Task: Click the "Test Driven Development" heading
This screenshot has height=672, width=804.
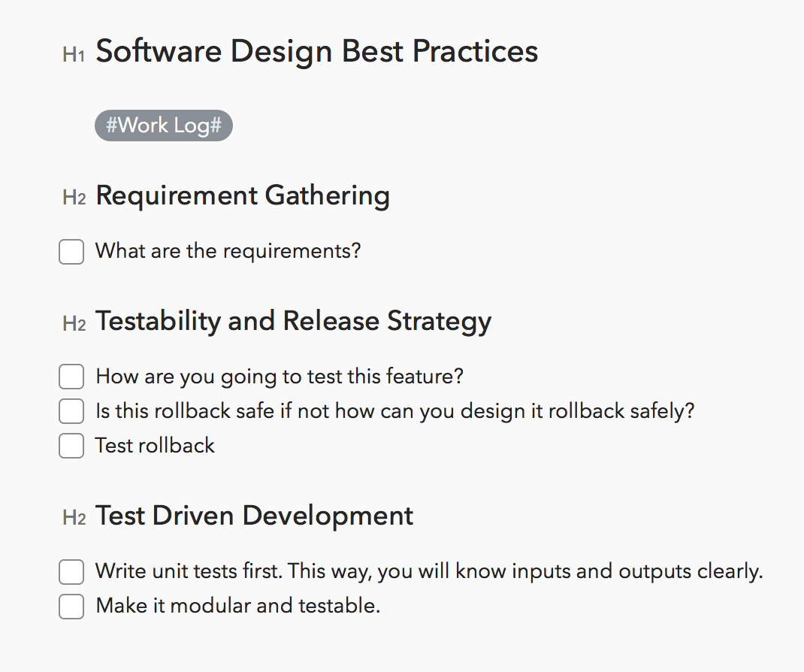Action: (254, 516)
